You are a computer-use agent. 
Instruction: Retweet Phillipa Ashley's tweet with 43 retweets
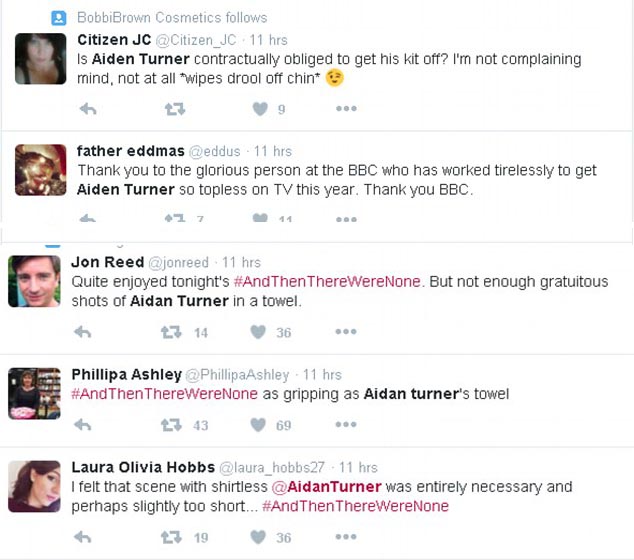click(x=171, y=425)
